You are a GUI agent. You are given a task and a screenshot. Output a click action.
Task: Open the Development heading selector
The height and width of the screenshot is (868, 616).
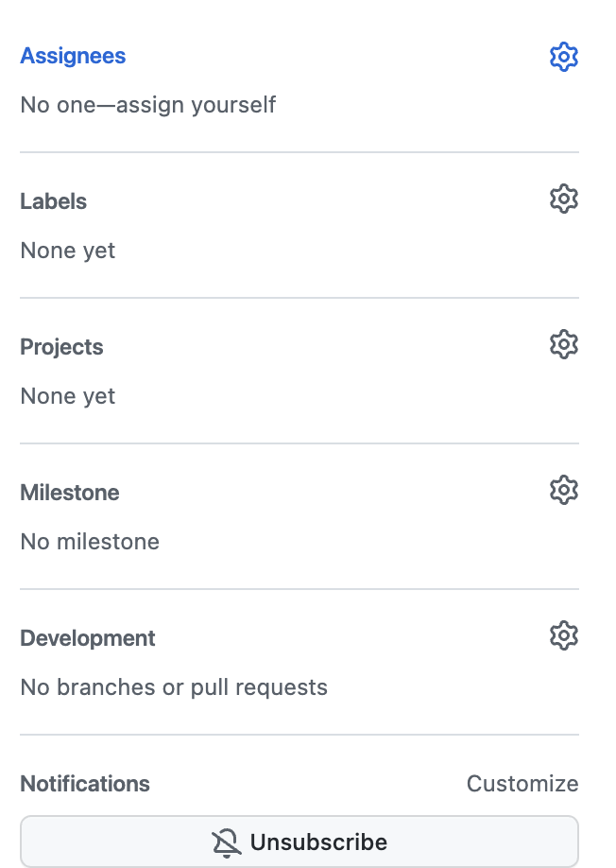(88, 638)
